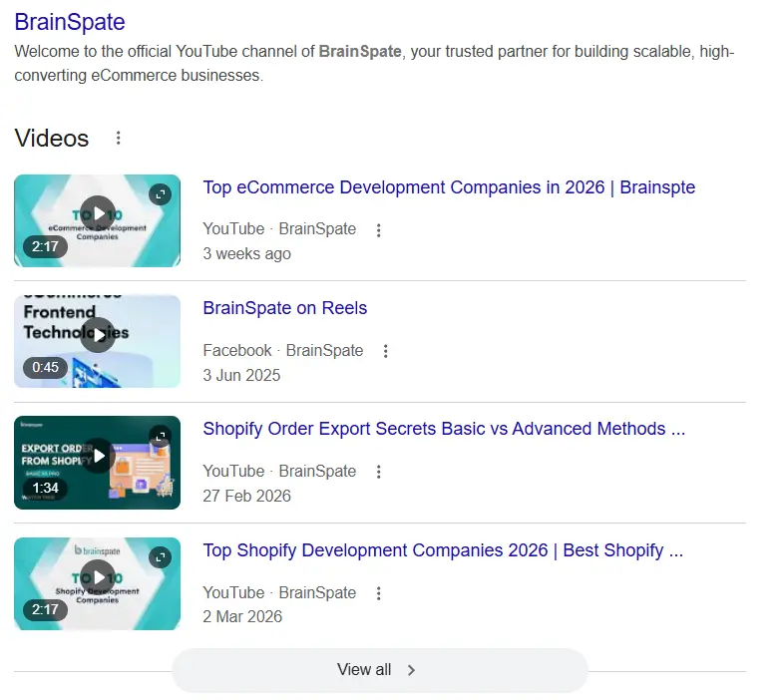Viewport: 783px width, 700px height.
Task: Click the 0:45 duration badge on Reels video
Action: pos(45,368)
